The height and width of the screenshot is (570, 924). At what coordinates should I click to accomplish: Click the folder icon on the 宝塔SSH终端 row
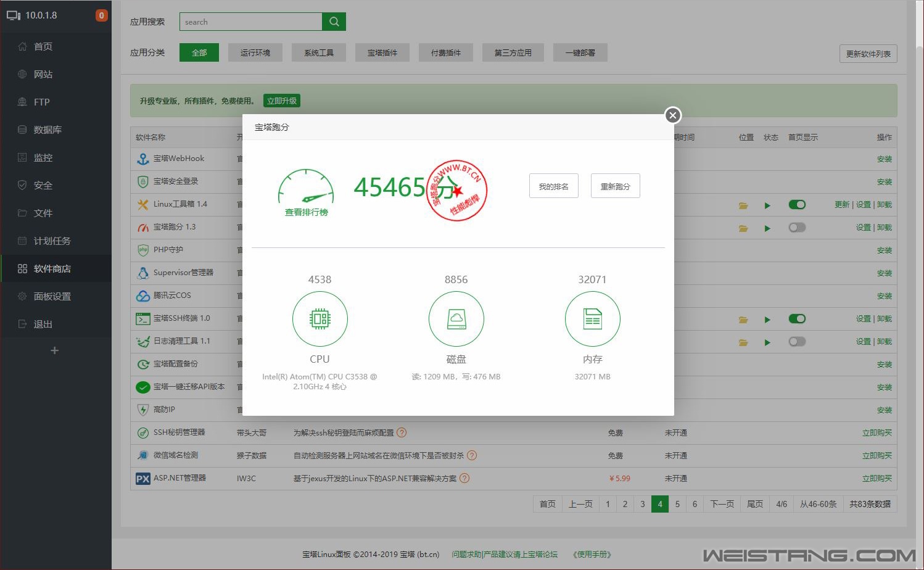pyautogui.click(x=743, y=319)
